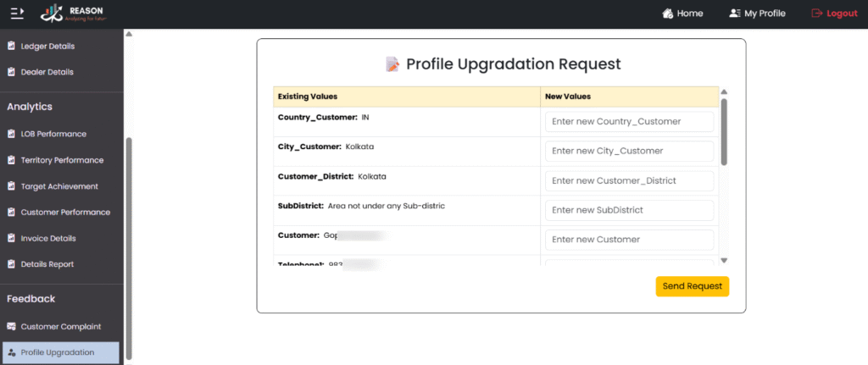868x365 pixels.
Task: Click the Territory Performance icon
Action: pos(12,160)
